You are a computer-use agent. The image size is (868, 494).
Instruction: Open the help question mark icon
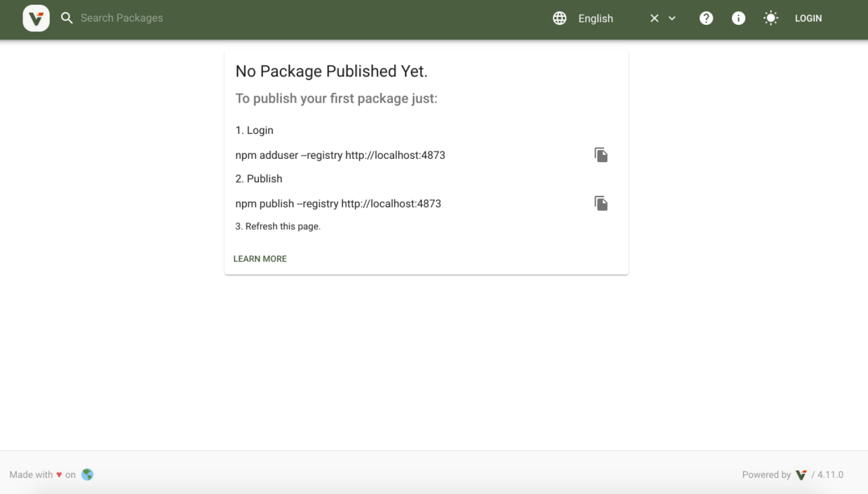[x=706, y=18]
